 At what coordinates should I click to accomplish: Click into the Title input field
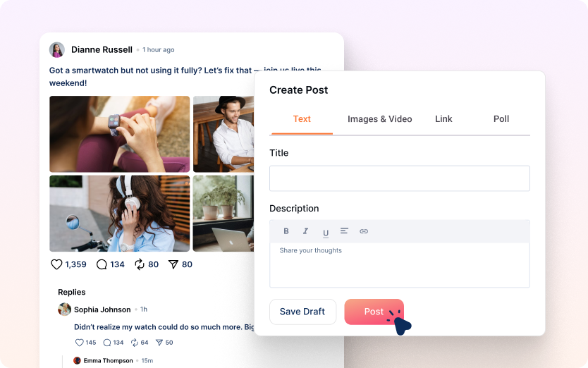pyautogui.click(x=399, y=178)
